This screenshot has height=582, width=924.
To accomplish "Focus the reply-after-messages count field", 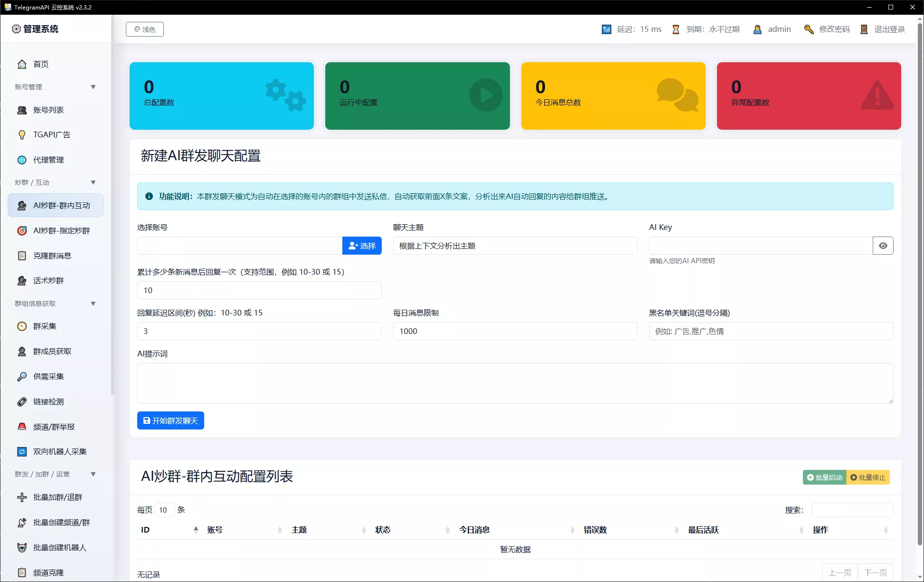I will coord(259,290).
